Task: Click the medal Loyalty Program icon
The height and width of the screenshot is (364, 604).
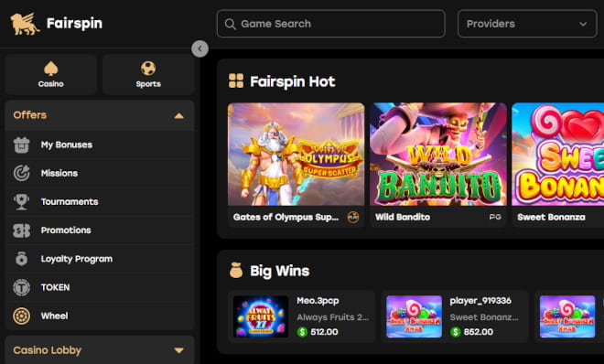Action: point(22,259)
